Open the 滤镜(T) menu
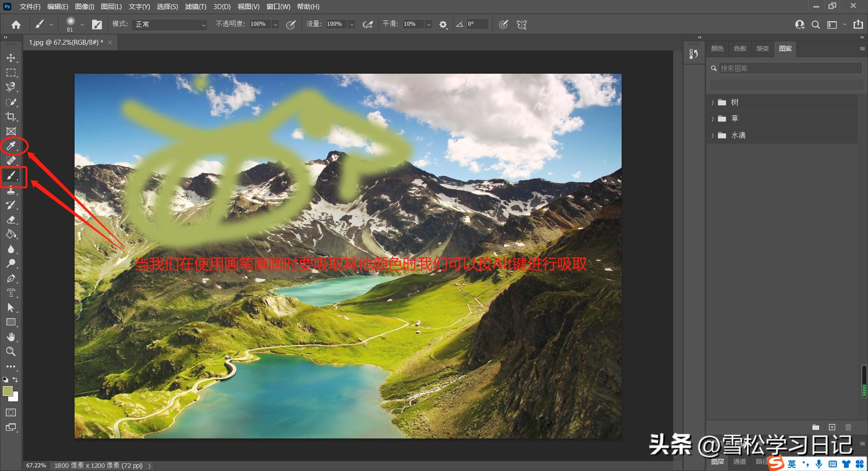The width and height of the screenshot is (868, 471). [x=195, y=7]
